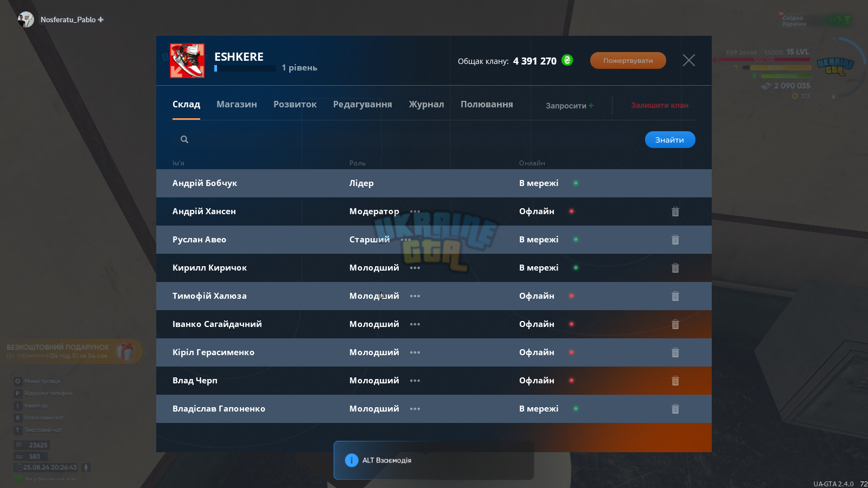Expand role options for Влад Черп

[415, 381]
